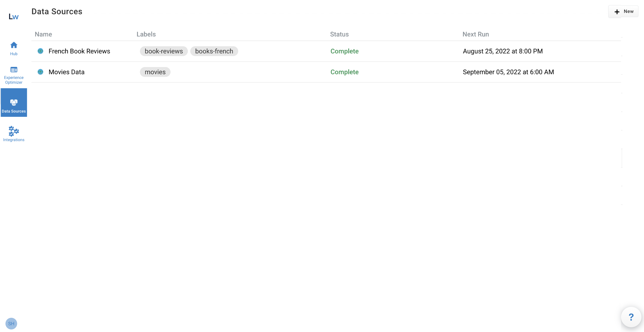Sort the table by the Next Run column

pyautogui.click(x=475, y=34)
